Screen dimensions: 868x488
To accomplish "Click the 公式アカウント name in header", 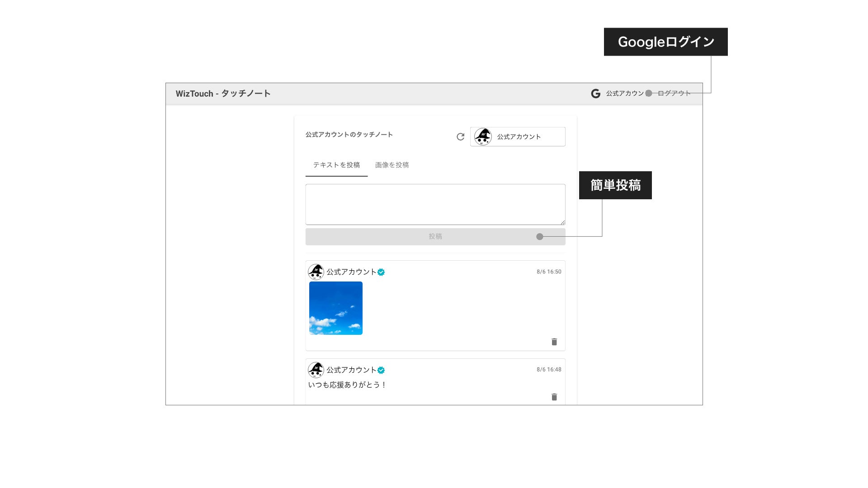I will point(624,94).
